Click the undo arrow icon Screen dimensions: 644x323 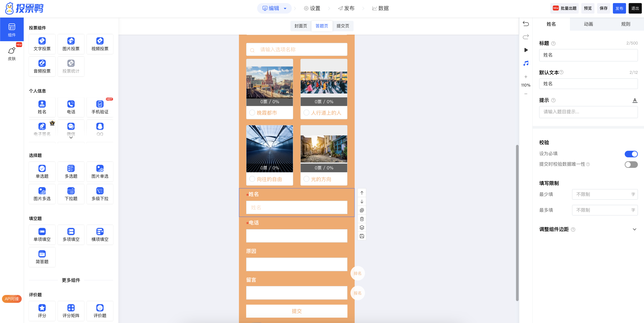click(526, 24)
